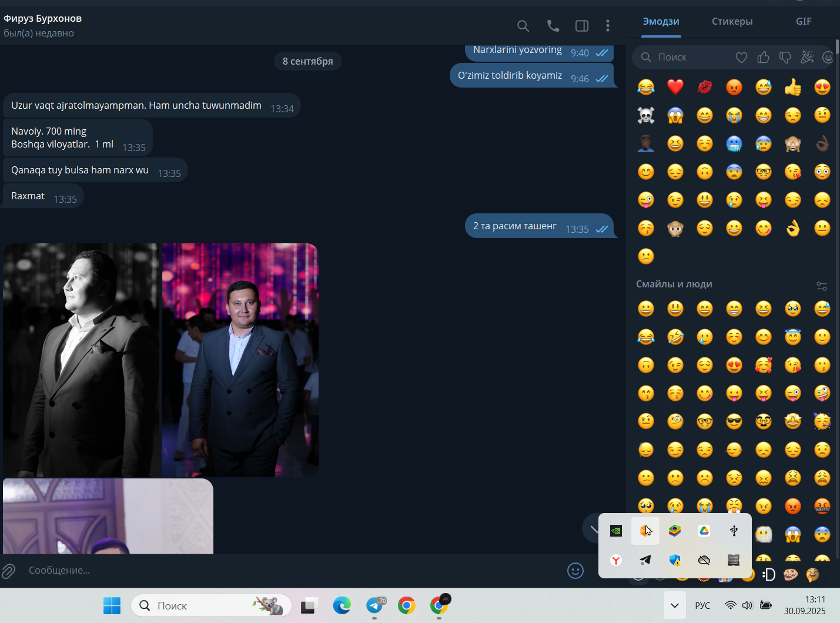Toggle the right sidebar panel icon

point(582,26)
